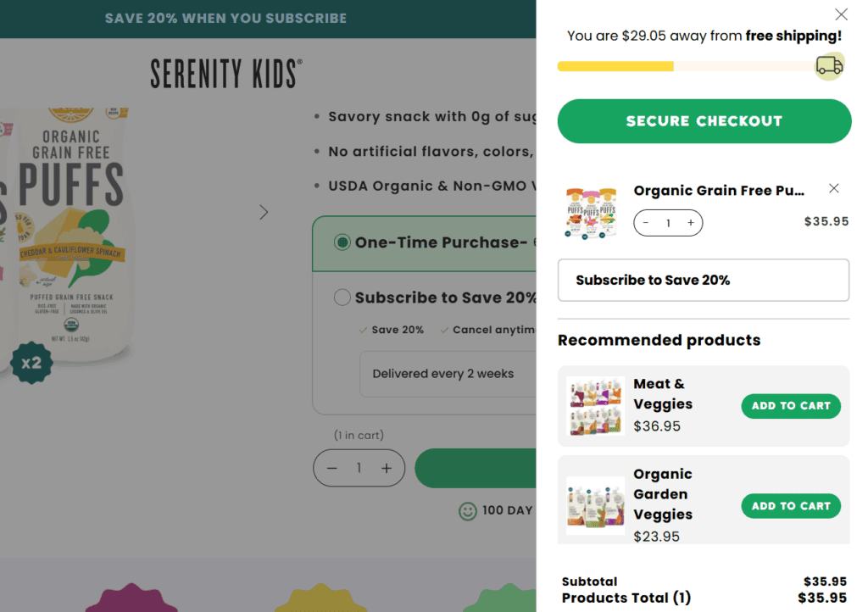Add Organic Garden Veggies to cart
Screen dimensions: 868x612
point(791,506)
